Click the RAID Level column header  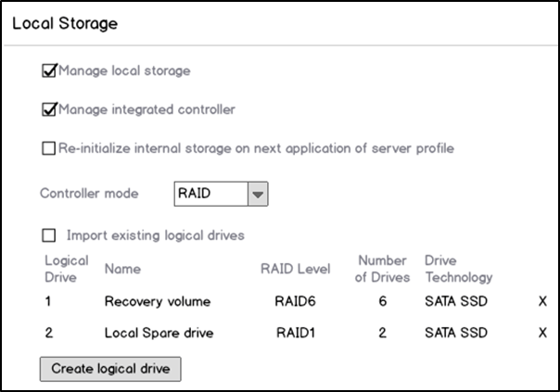click(x=296, y=269)
